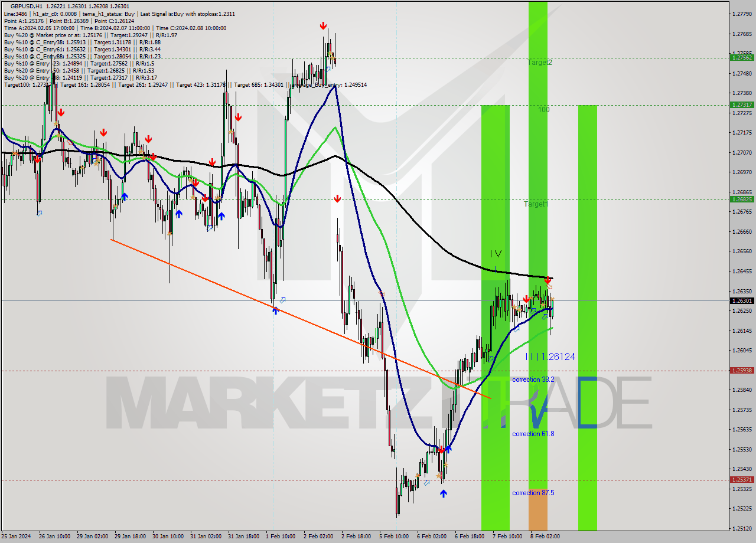The width and height of the screenshot is (756, 543).
Task: Select the line with Target:1.27317 R/R:3.17
Action: click(x=80, y=77)
